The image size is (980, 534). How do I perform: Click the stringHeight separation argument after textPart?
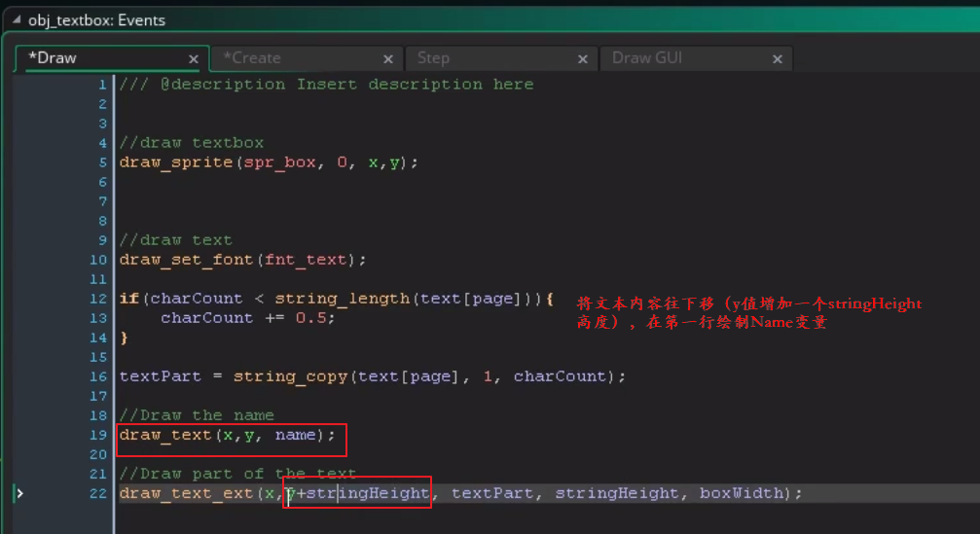(x=616, y=493)
